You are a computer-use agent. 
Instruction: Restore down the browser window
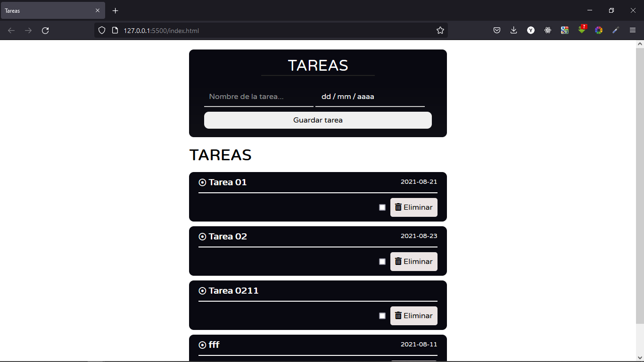point(611,10)
